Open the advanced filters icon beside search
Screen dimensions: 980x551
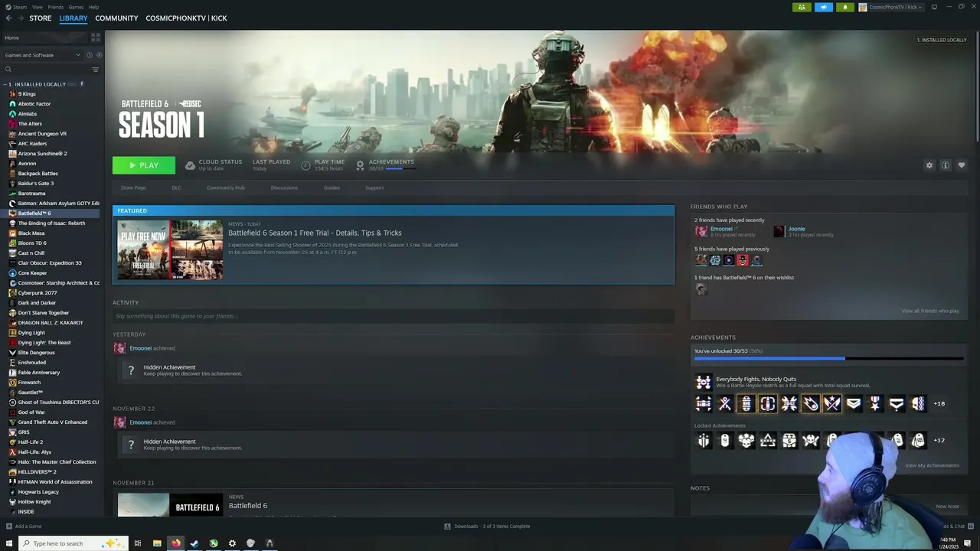pos(96,70)
